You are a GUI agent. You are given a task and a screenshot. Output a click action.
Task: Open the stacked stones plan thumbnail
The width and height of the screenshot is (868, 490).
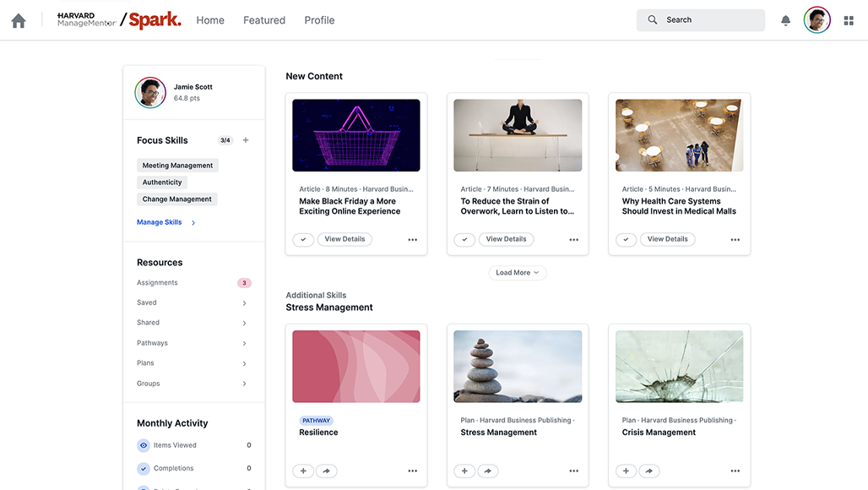tap(518, 367)
